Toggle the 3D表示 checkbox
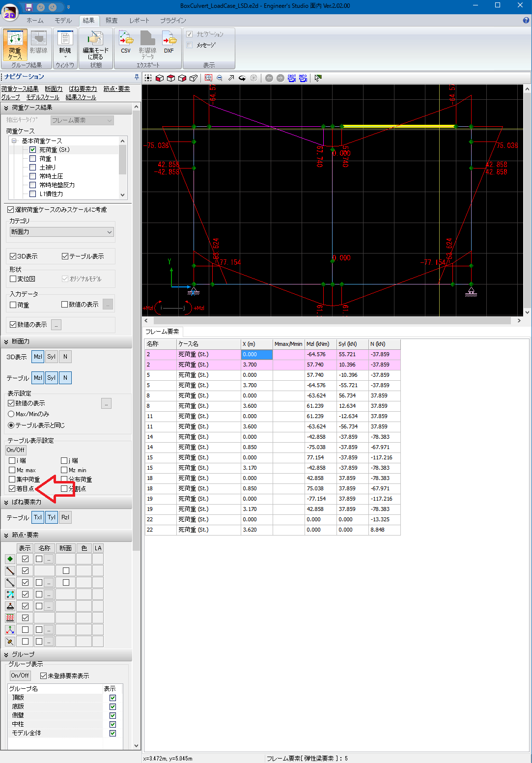Viewport: 532px width, 763px height. (x=13, y=256)
